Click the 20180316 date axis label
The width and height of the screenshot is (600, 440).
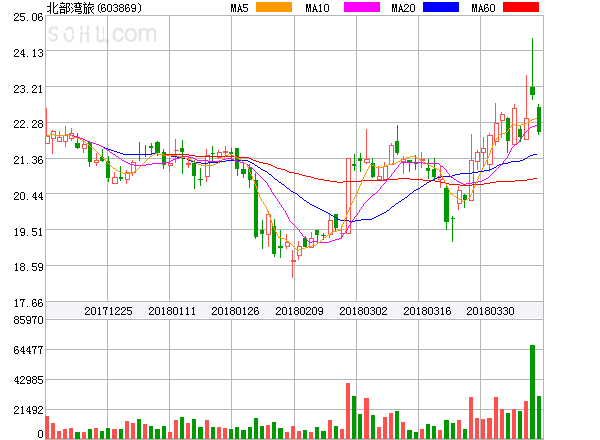427,311
